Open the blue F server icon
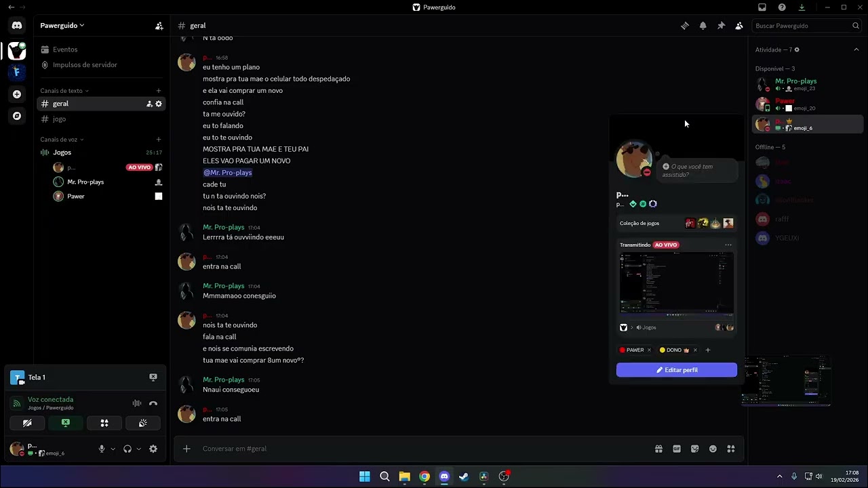Viewport: 868px width, 488px height. pyautogui.click(x=17, y=72)
